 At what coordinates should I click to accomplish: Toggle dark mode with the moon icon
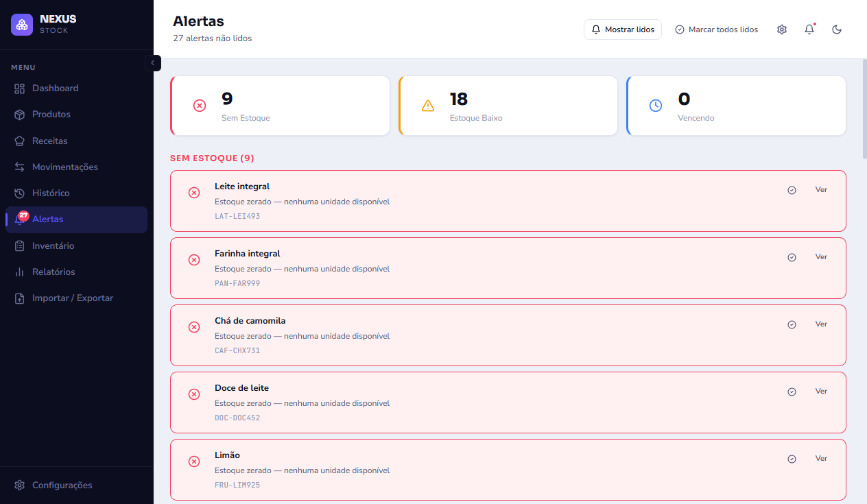click(837, 29)
